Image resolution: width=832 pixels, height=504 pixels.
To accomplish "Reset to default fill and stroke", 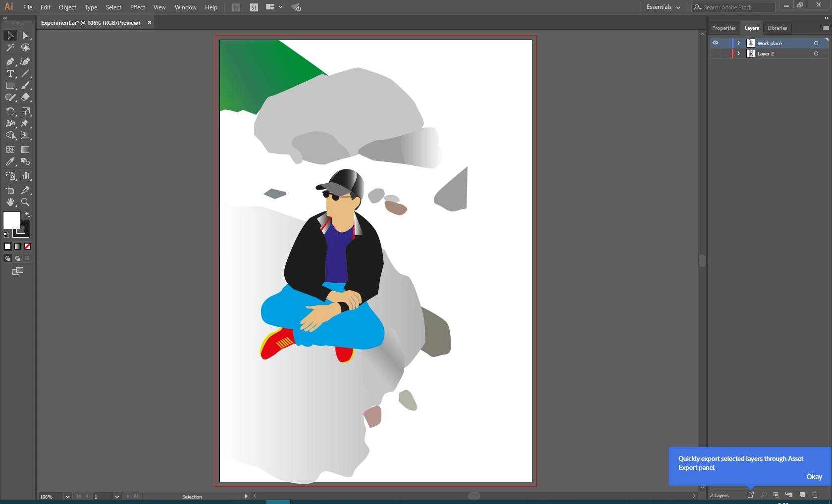I will [6, 234].
